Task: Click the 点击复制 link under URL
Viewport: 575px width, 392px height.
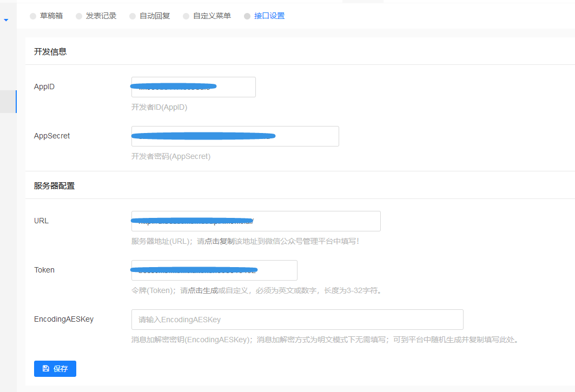Action: coord(220,241)
